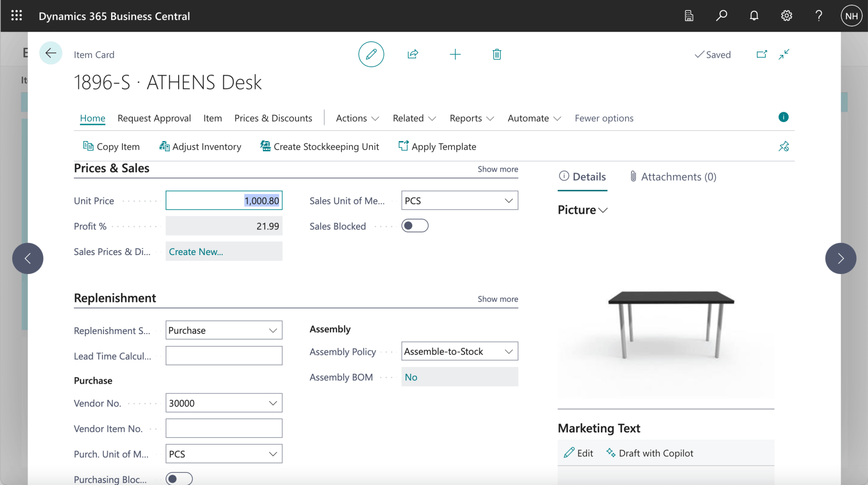Click the Prices & Sales heading
Screen dimensions: 868x485
[x=112, y=168]
